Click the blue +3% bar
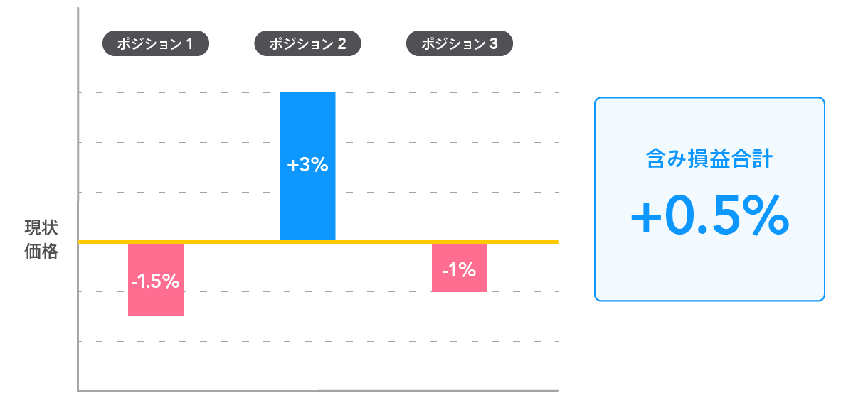 coord(307,166)
